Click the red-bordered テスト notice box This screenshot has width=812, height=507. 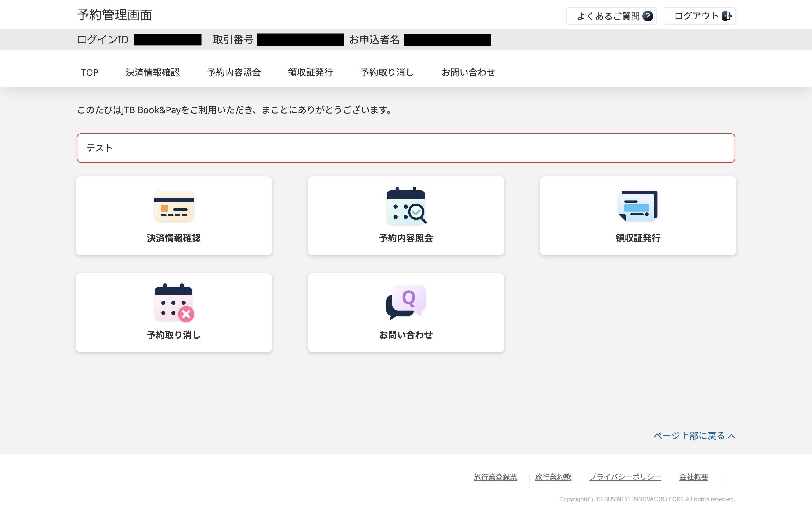click(406, 148)
